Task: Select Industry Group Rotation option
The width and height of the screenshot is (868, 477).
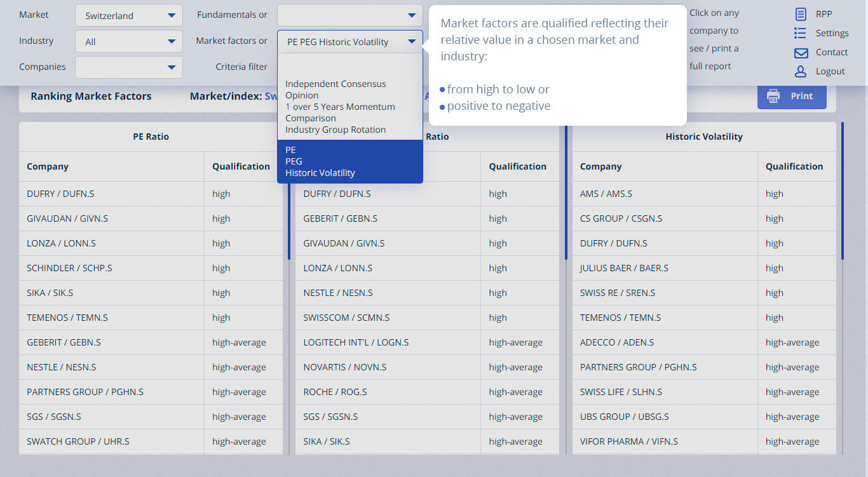Action: 336,130
